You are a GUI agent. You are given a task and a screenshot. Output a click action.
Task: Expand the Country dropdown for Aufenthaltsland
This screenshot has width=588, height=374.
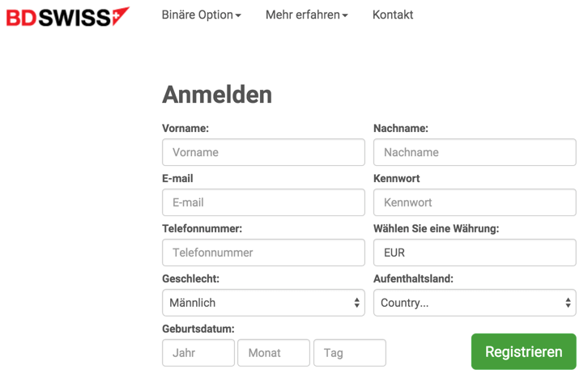(x=475, y=303)
